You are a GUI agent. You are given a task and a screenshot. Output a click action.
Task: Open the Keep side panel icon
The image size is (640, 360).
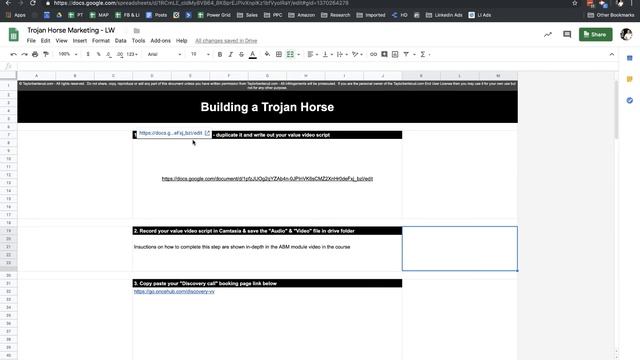pyautogui.click(x=630, y=79)
